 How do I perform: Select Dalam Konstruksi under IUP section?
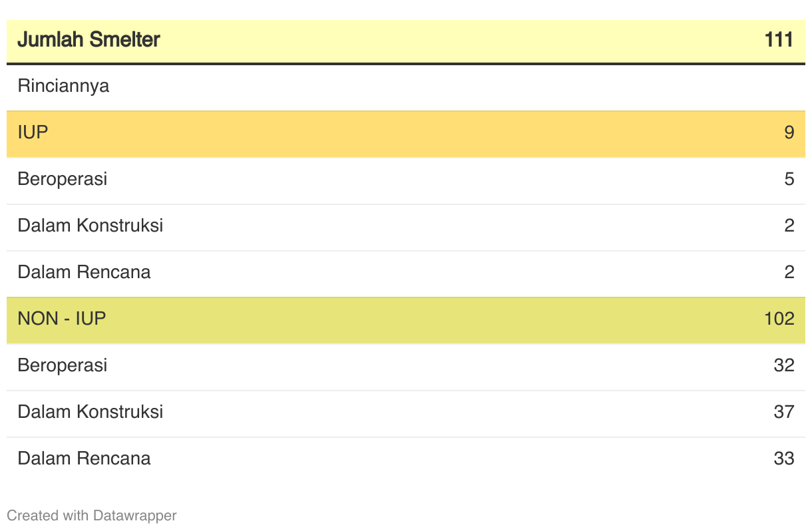[x=91, y=226]
